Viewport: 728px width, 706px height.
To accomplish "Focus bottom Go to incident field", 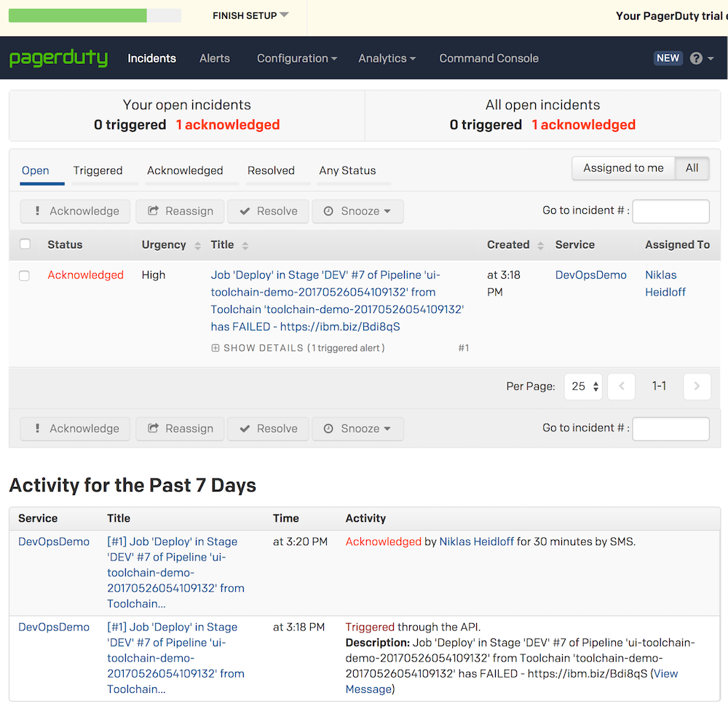I will tap(670, 429).
